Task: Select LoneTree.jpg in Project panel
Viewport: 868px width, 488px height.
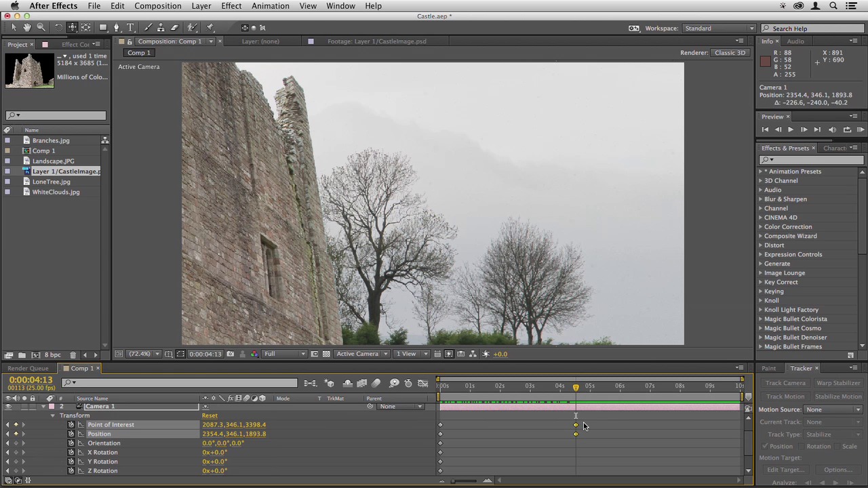Action: [51, 182]
